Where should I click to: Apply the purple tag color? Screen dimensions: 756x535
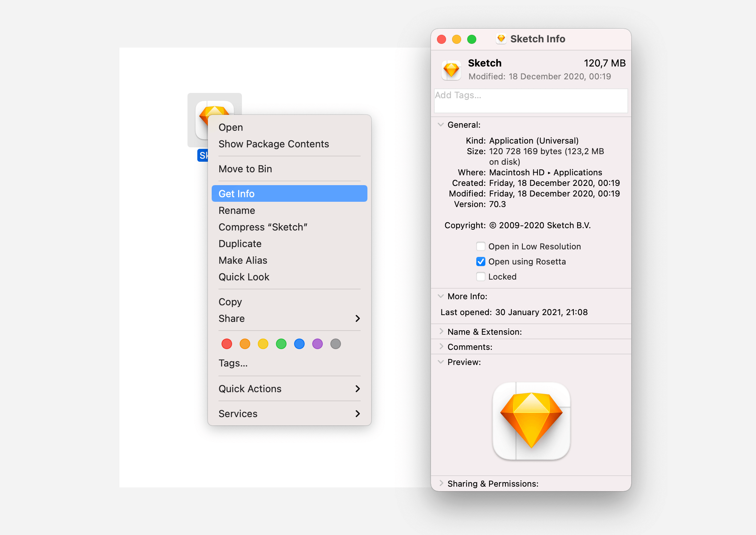point(318,344)
